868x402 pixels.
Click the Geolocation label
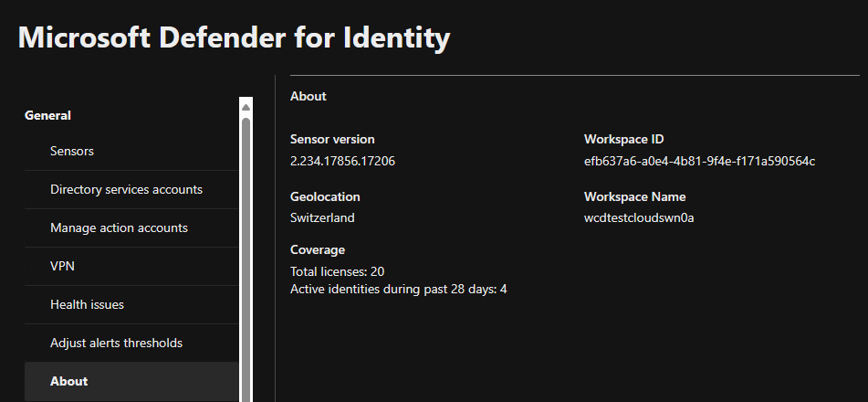[x=325, y=196]
